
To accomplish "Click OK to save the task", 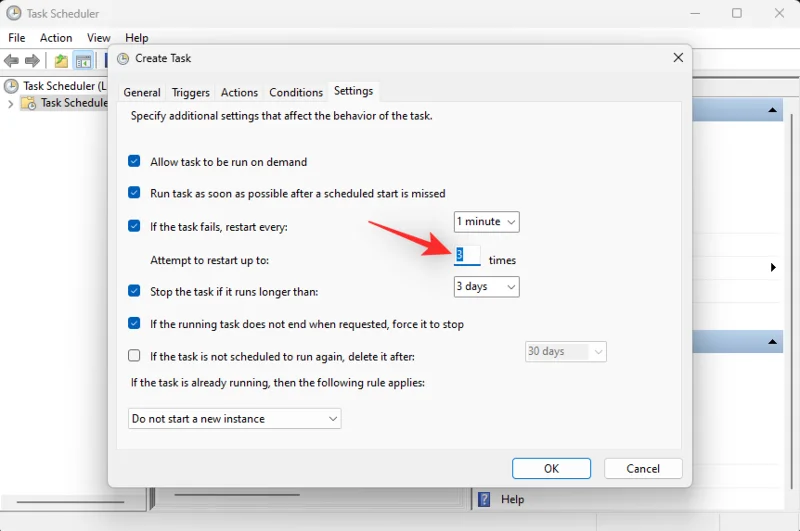I will pyautogui.click(x=551, y=468).
